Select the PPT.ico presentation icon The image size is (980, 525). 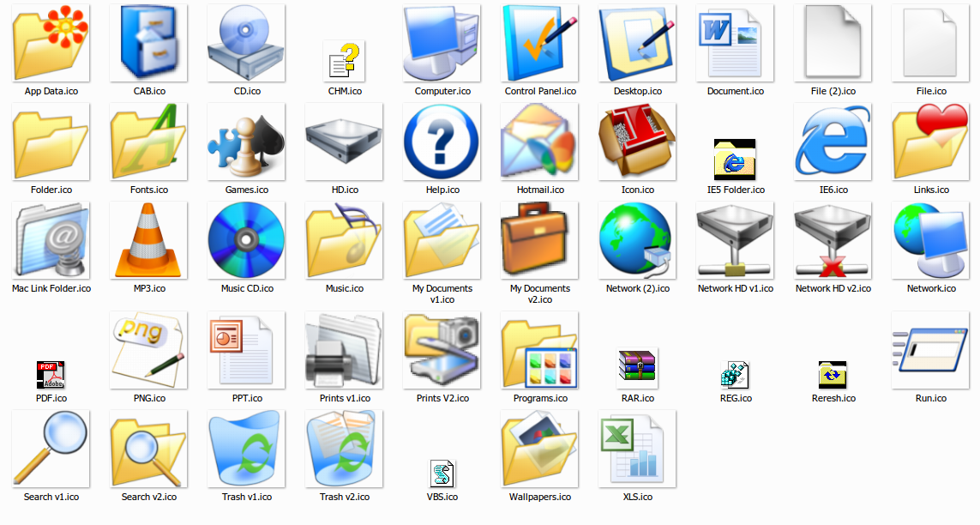point(246,351)
